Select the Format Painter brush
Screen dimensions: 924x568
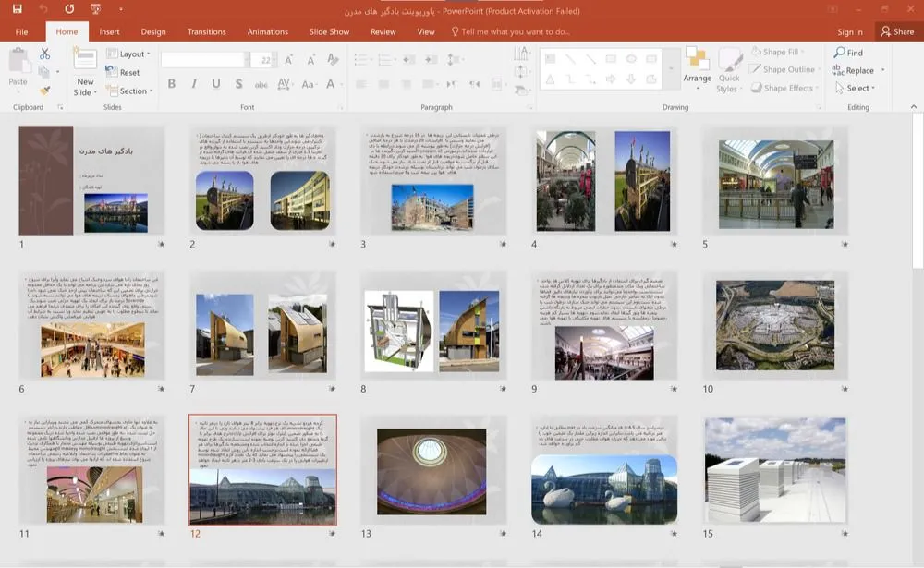point(44,91)
